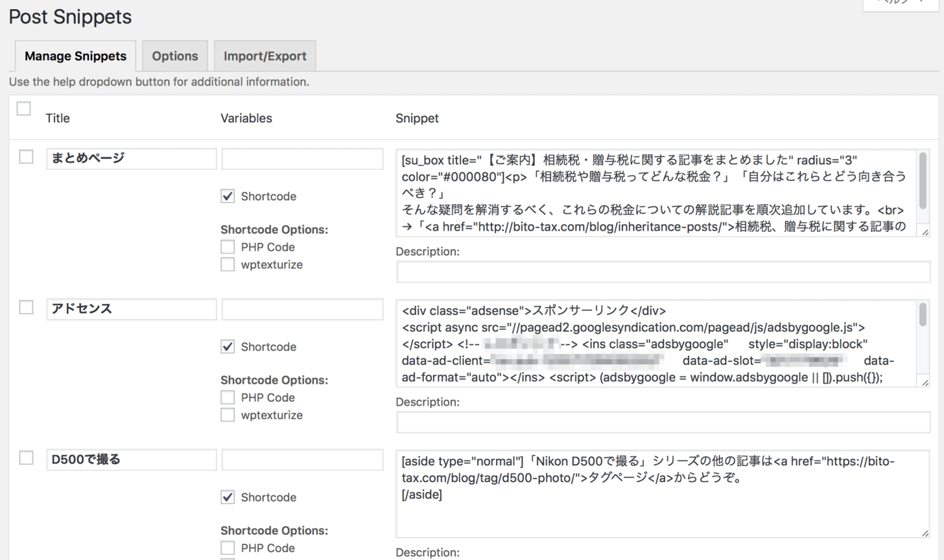Click Shortcode Options label under アドセンス

point(274,380)
